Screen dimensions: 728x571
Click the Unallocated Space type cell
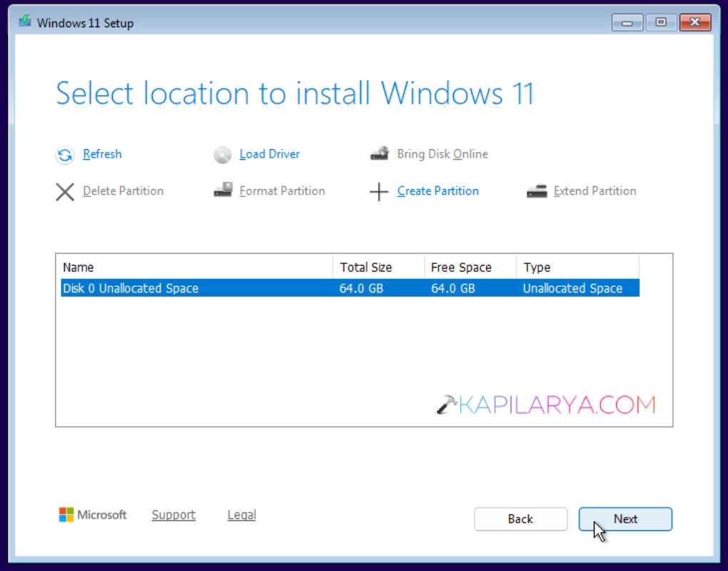pos(572,288)
